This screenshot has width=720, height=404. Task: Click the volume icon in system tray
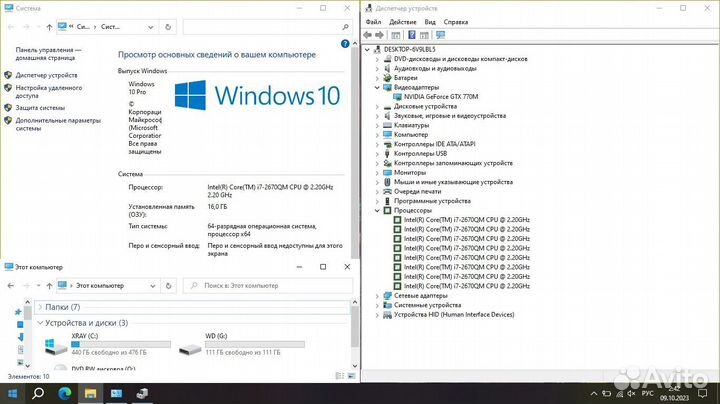[632, 394]
